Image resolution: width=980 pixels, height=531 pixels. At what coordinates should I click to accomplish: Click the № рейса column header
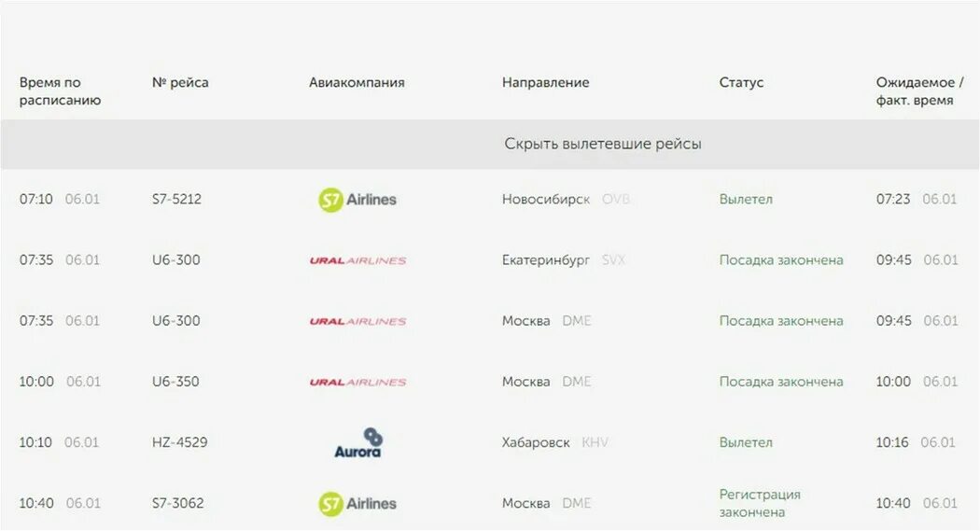180,82
